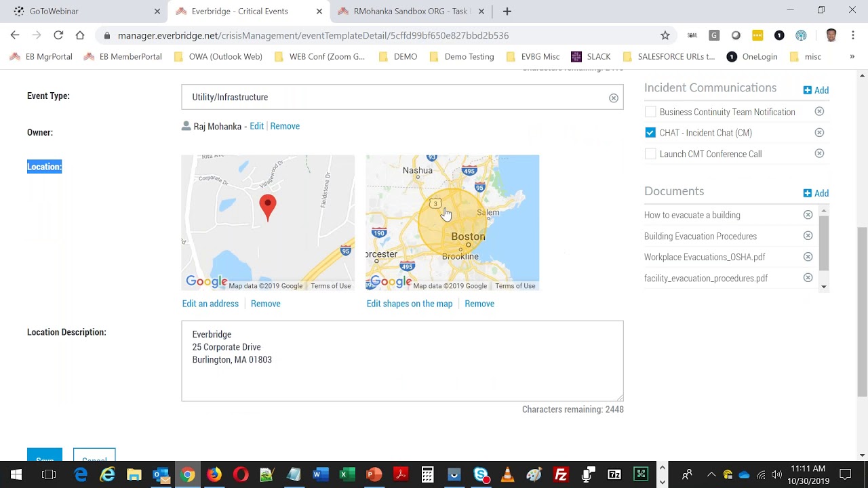Remove CHAT - Incident Chat (CM) item

click(819, 133)
